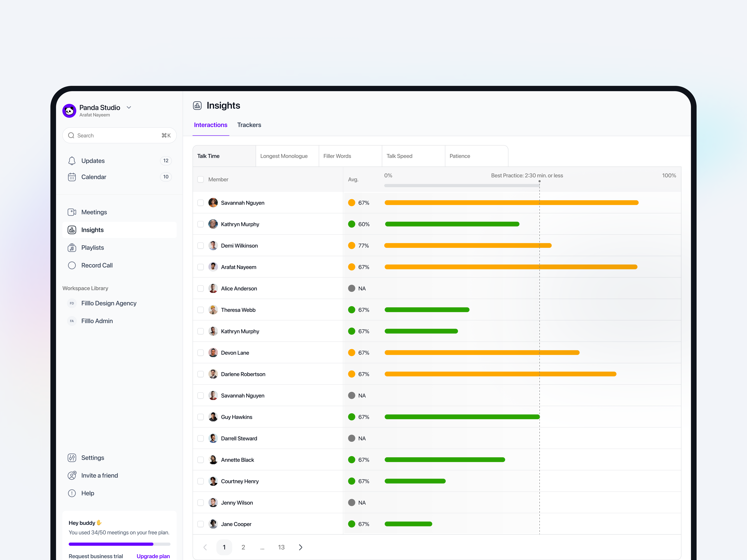Click the Help exclamation icon
Screen dimensions: 747x560
(72, 493)
